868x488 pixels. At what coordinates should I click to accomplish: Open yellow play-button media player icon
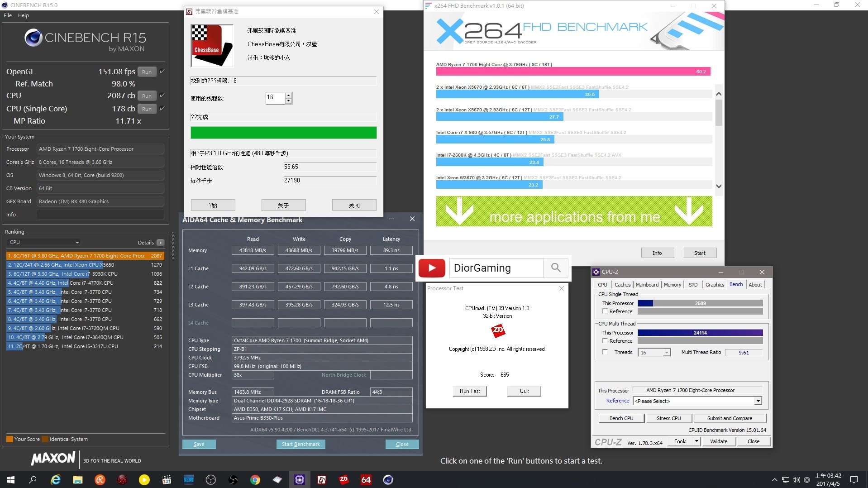[x=144, y=479]
